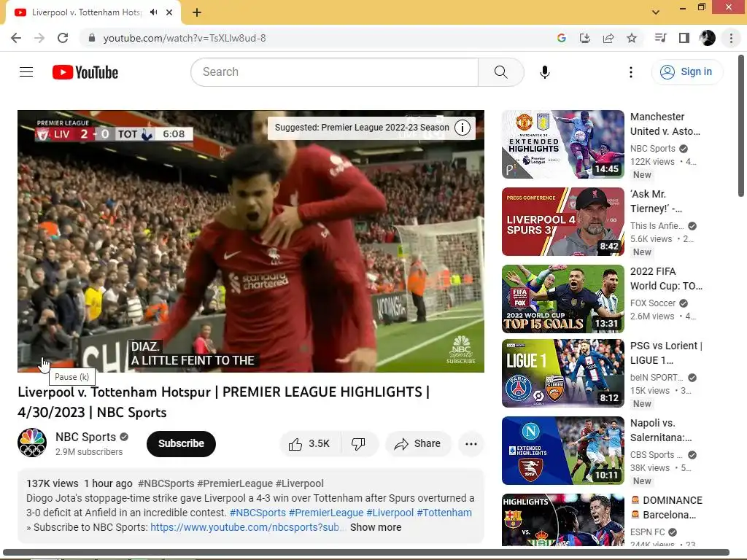This screenshot has width=747, height=560.
Task: Open #NBCSports hashtag above the description
Action: click(166, 484)
